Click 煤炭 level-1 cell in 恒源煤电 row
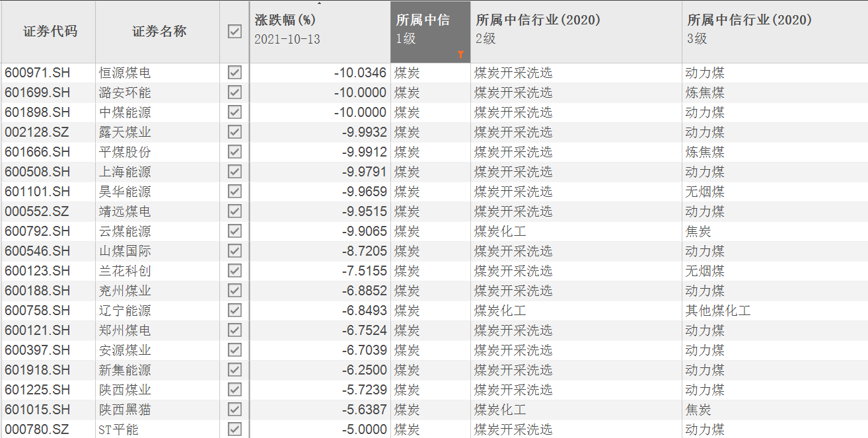 click(x=407, y=73)
